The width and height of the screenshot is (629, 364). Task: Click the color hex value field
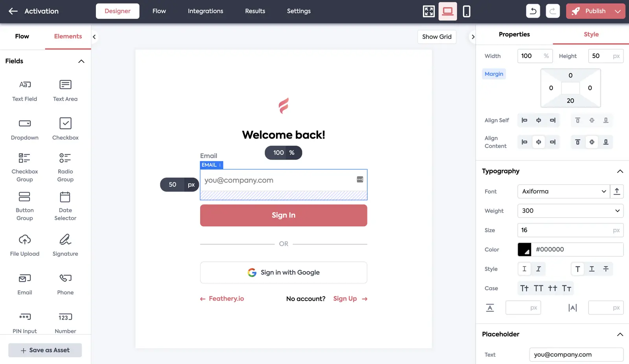click(x=577, y=250)
